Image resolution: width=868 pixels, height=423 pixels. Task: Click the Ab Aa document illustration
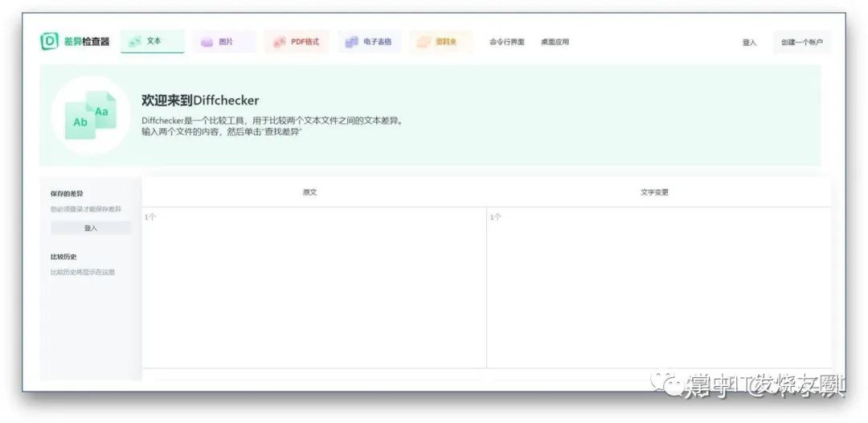tap(91, 116)
